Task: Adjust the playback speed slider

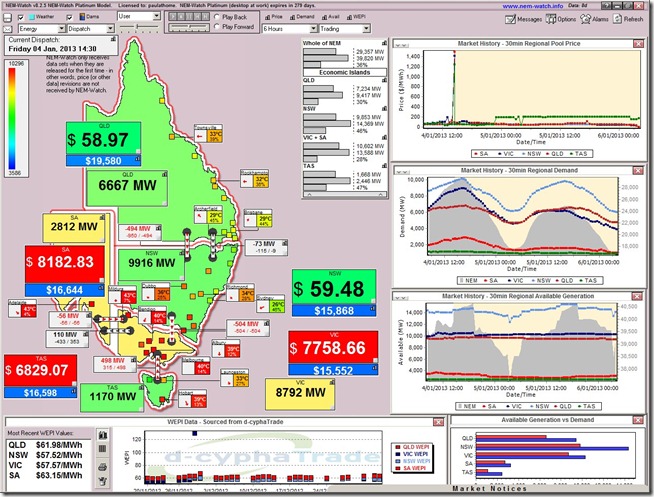Action: pyautogui.click(x=189, y=27)
